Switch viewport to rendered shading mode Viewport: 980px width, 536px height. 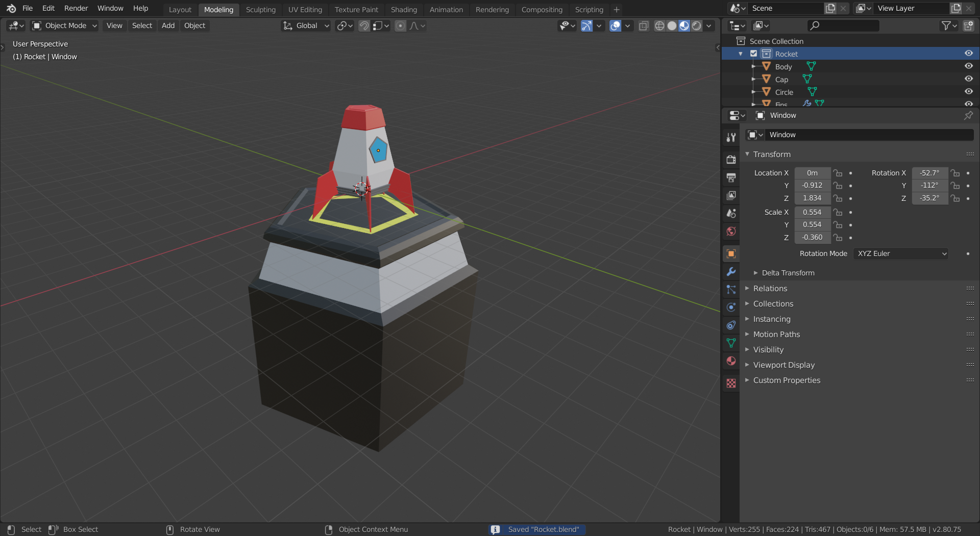(x=697, y=25)
